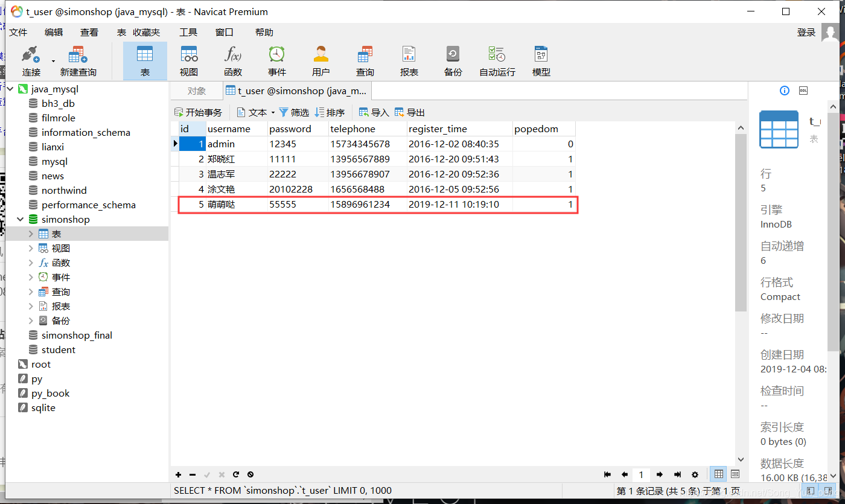Open the 工具 menu
Image resolution: width=845 pixels, height=504 pixels.
188,33
